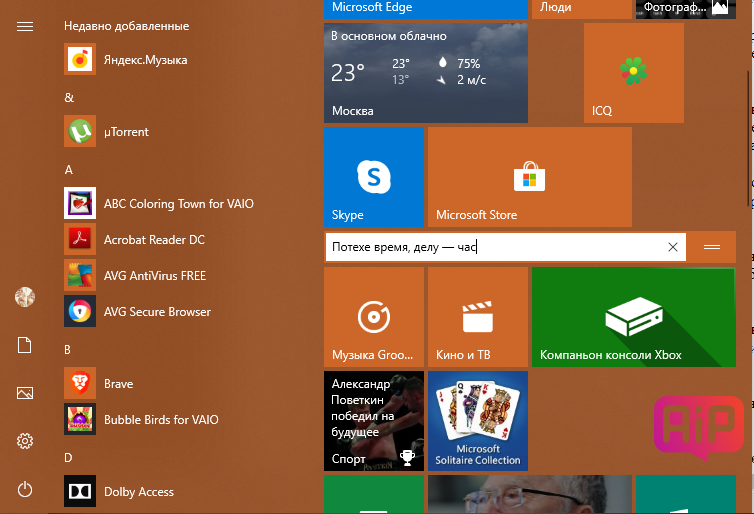
Task: Open ABC Coloring Town for VAIO icon
Action: point(80,203)
